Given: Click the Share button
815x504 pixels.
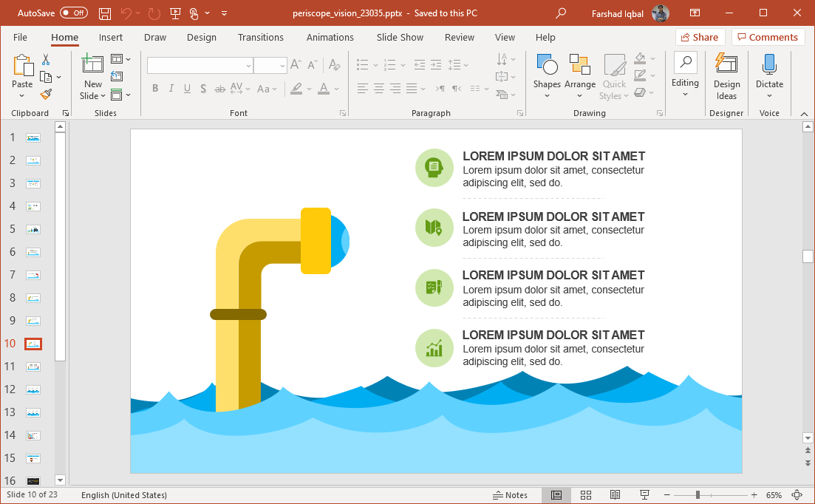Looking at the screenshot, I should [x=699, y=37].
